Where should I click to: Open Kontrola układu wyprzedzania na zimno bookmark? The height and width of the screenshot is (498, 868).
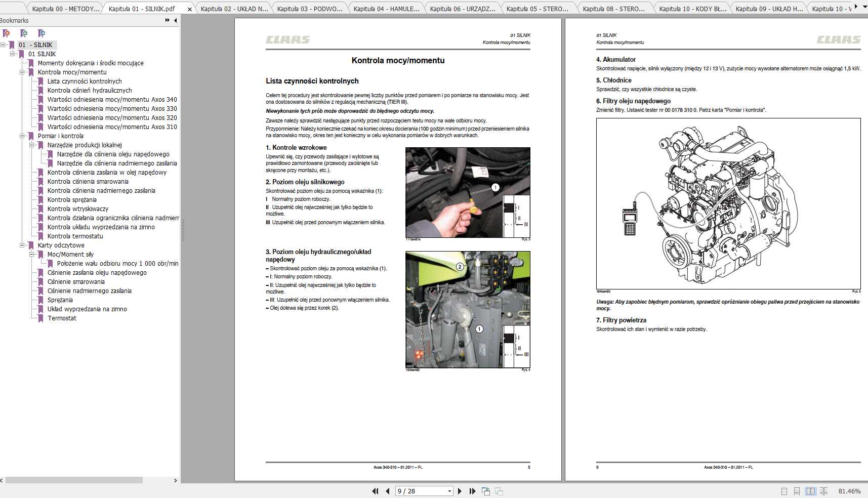[x=101, y=227]
